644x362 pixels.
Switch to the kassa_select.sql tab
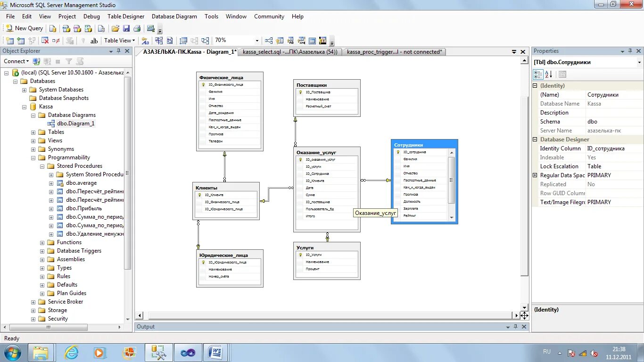click(290, 52)
